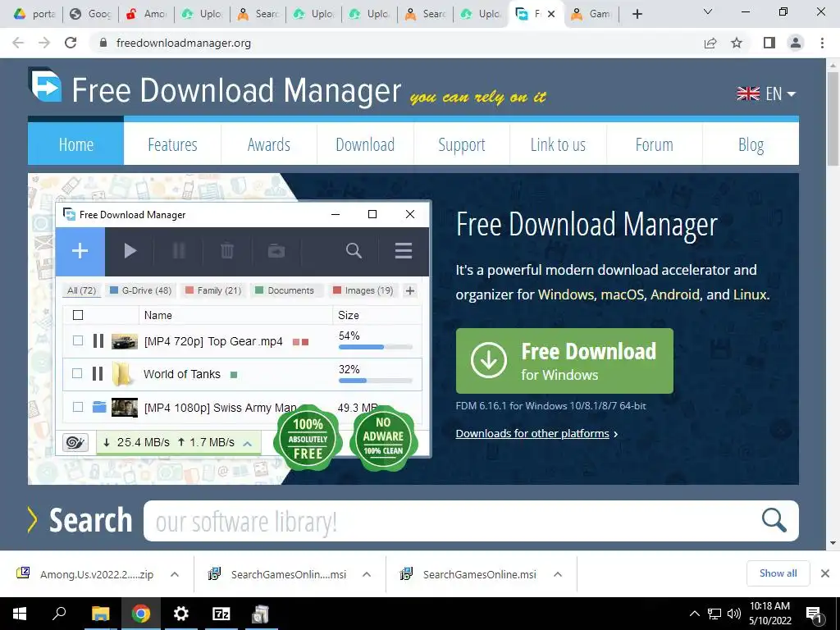Click the search magnifier in FDM preview toolbar
Image resolution: width=840 pixels, height=630 pixels.
354,251
